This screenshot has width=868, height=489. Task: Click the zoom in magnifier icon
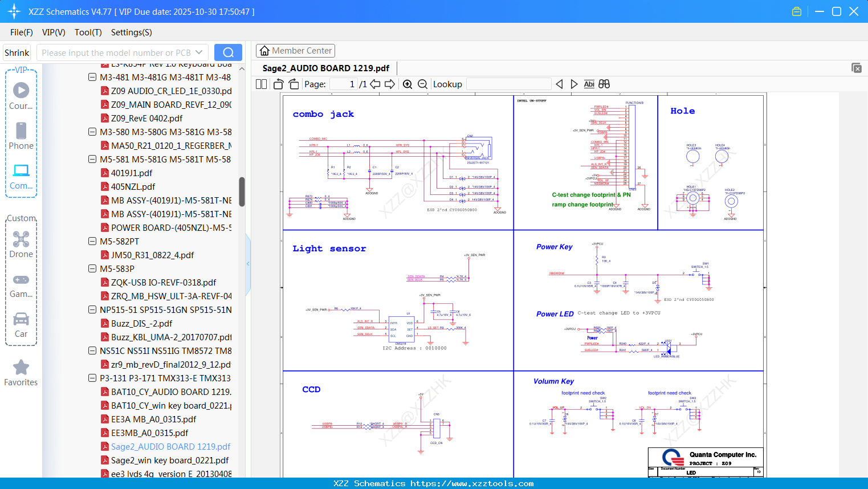click(x=407, y=84)
